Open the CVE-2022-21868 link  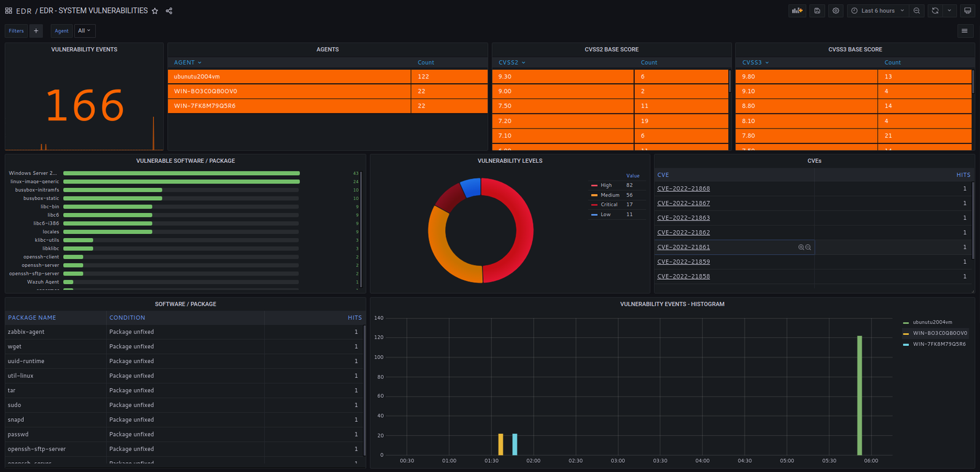(x=684, y=189)
